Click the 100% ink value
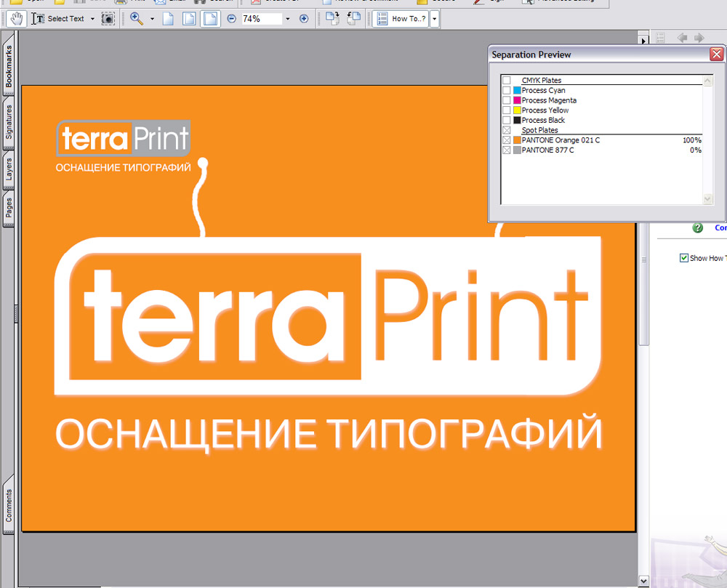Screen dimensions: 727x588 [x=692, y=140]
